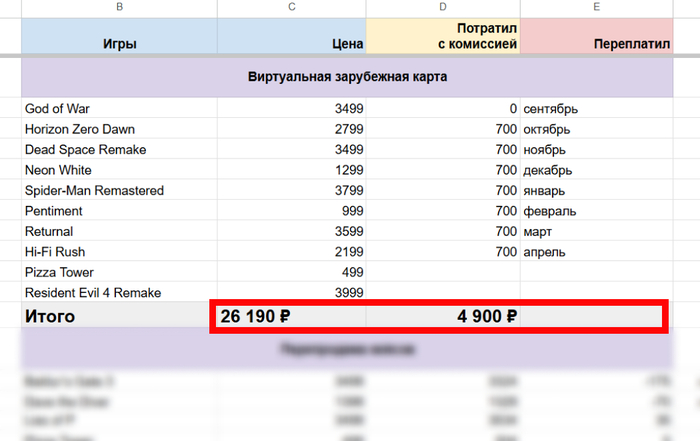This screenshot has width=700, height=441.
Task: Click the "январь" cell in Spider-Man row
Action: 596,191
